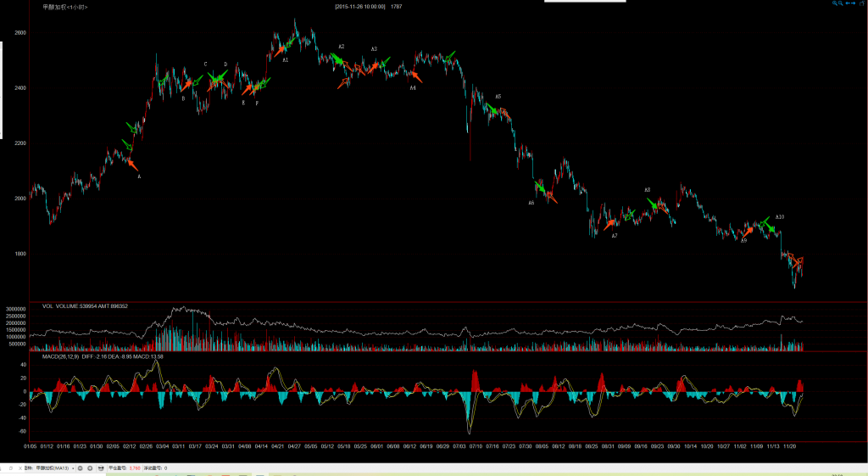Click the pop-out window icon at top right

point(862,3)
